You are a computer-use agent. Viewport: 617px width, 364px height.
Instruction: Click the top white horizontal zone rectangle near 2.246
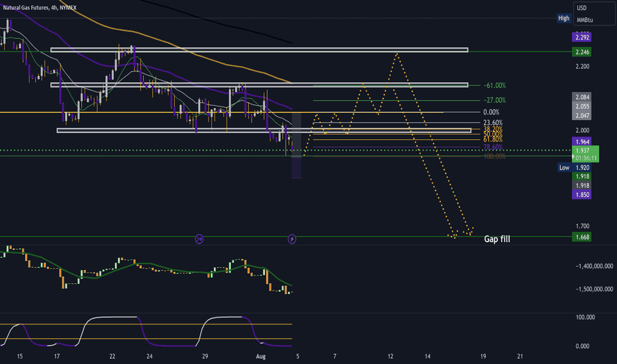(260, 50)
